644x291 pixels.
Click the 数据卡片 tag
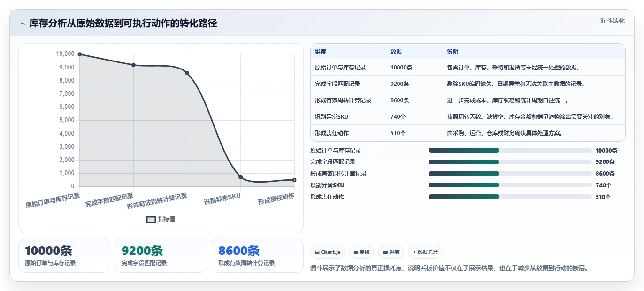(x=425, y=252)
